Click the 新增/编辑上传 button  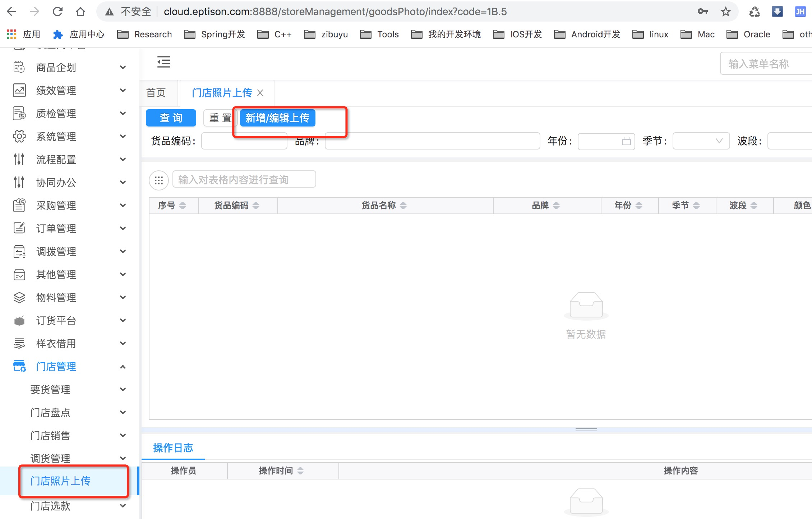point(277,118)
